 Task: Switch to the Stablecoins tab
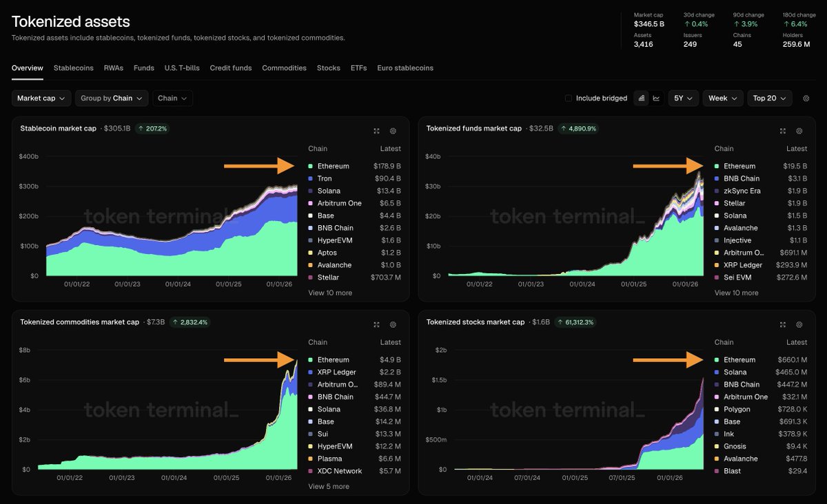pyautogui.click(x=74, y=68)
